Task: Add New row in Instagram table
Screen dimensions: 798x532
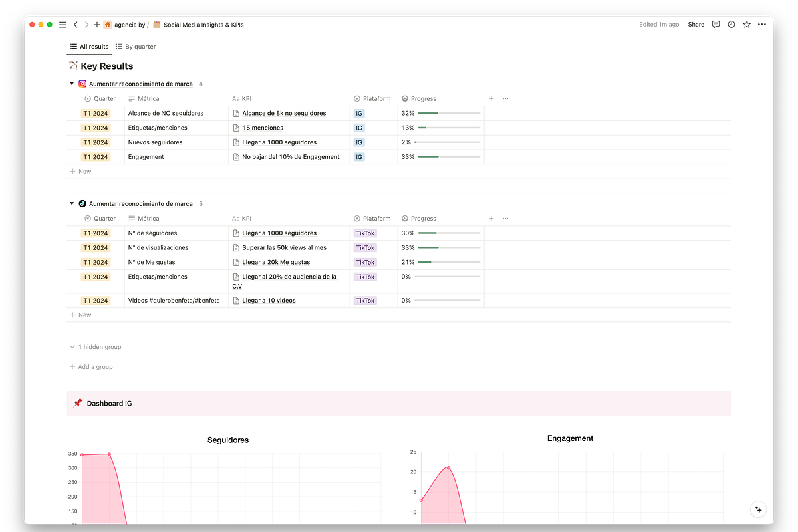Action: [x=80, y=171]
